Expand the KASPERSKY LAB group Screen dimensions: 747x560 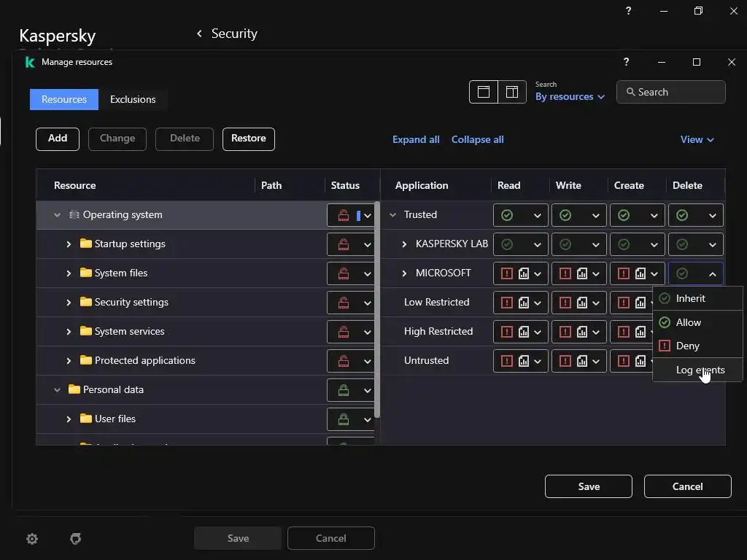coord(404,244)
